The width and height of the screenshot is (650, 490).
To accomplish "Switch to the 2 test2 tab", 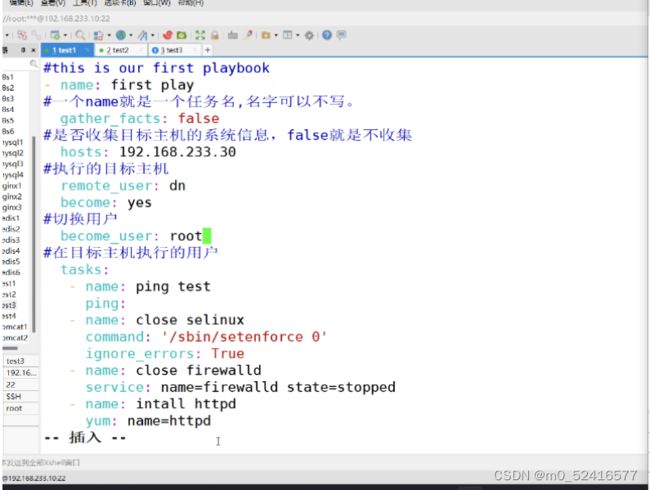I will pyautogui.click(x=121, y=50).
